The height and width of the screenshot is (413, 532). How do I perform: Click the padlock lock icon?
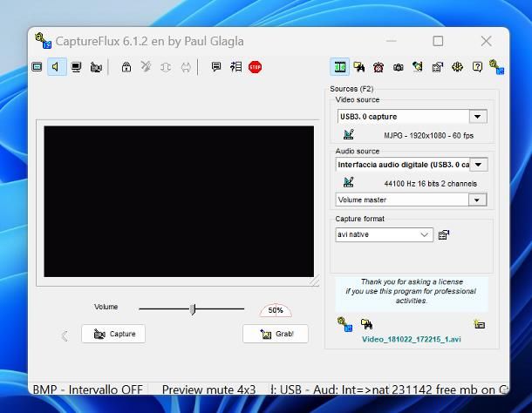(126, 67)
